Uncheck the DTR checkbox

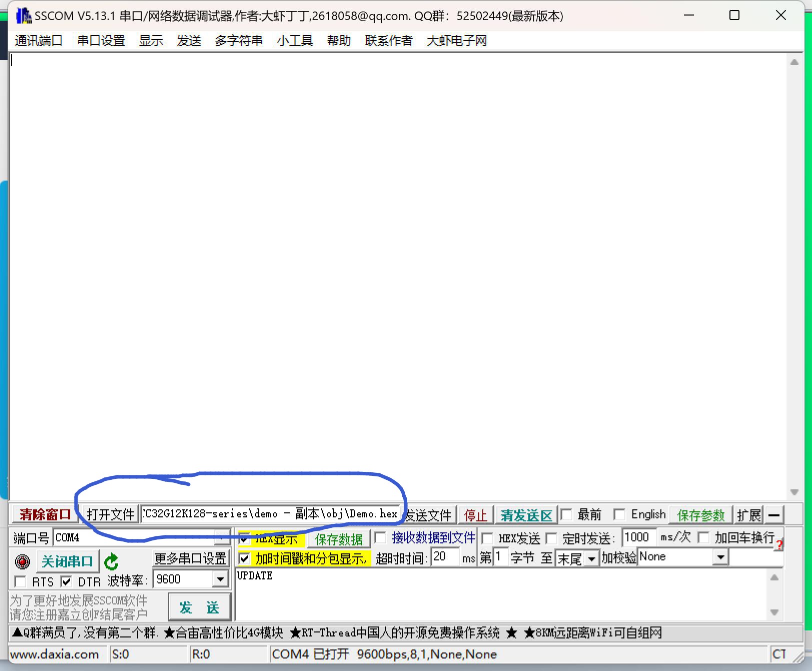[x=66, y=581]
